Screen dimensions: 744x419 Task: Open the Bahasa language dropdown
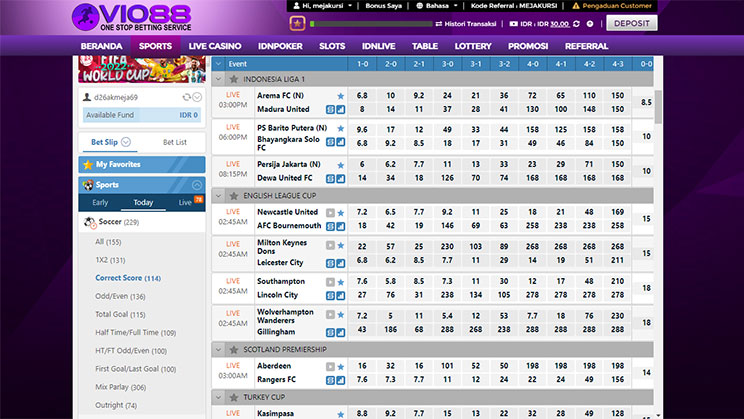pyautogui.click(x=437, y=6)
